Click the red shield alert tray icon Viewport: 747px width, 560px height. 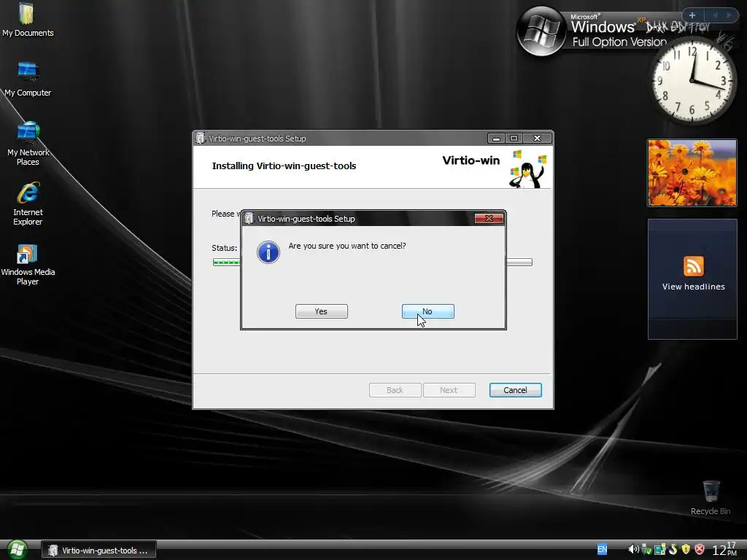[x=700, y=550]
